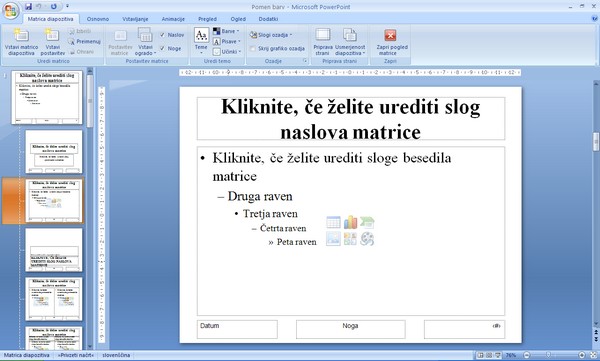
Task: Open the Barve colors dropdown
Action: 226,31
